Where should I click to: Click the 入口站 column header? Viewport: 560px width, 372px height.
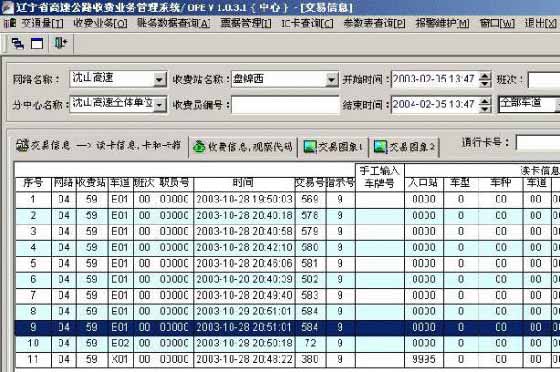click(424, 183)
